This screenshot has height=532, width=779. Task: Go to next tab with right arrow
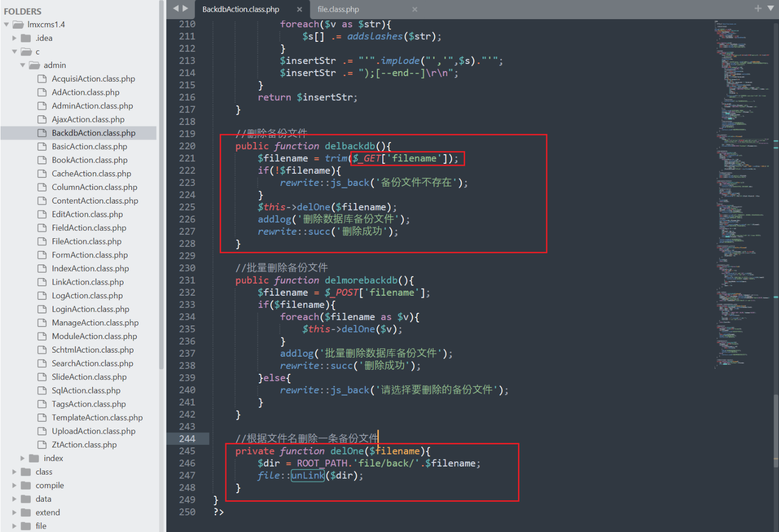[x=185, y=8]
